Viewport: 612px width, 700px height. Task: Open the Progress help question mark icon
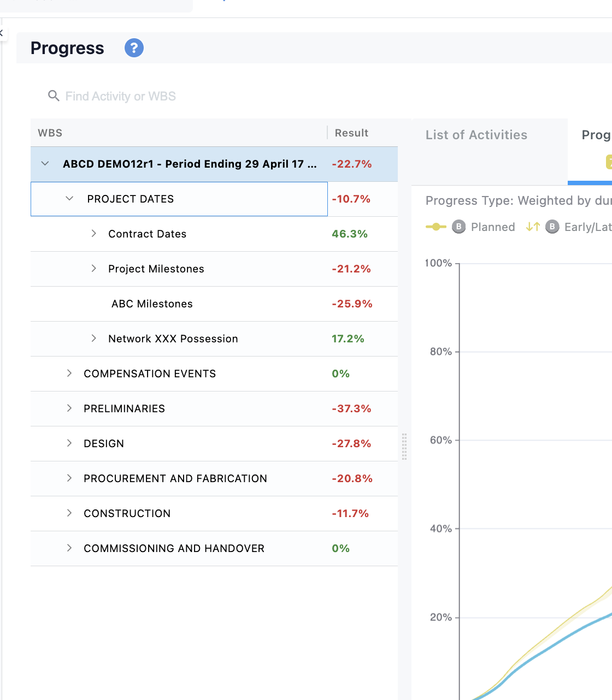tap(134, 48)
